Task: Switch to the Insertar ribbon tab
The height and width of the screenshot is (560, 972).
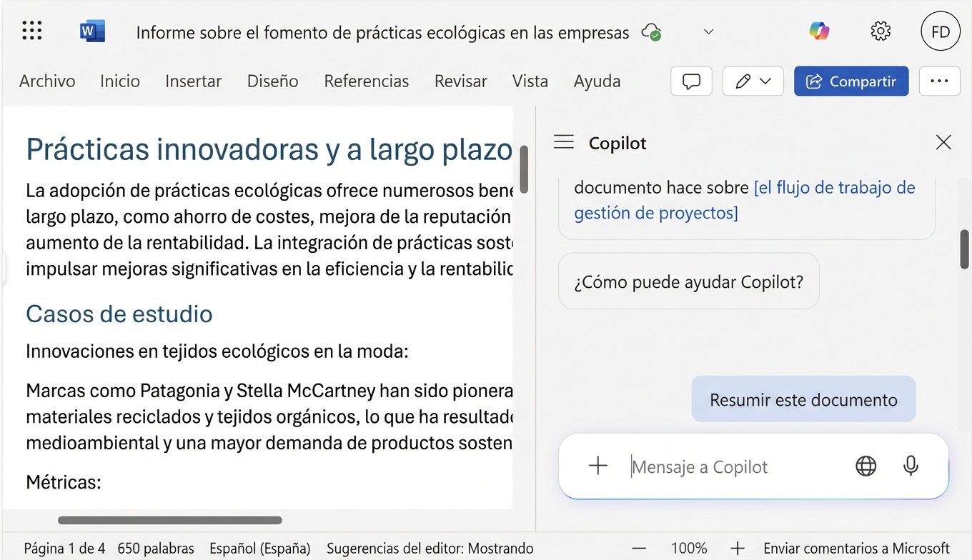Action: [x=193, y=81]
